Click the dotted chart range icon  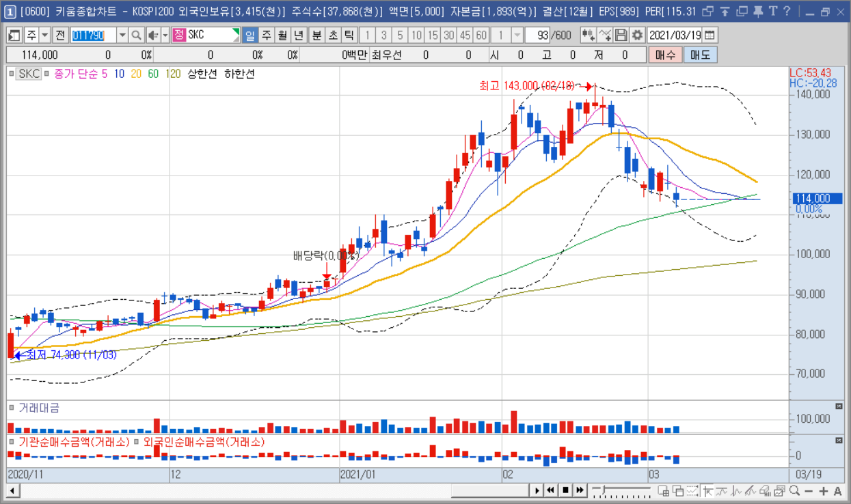click(x=692, y=490)
